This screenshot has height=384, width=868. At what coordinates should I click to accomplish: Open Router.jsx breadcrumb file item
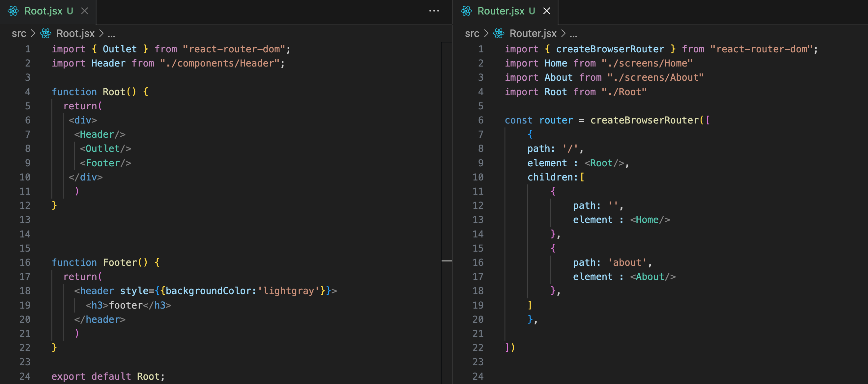point(533,33)
